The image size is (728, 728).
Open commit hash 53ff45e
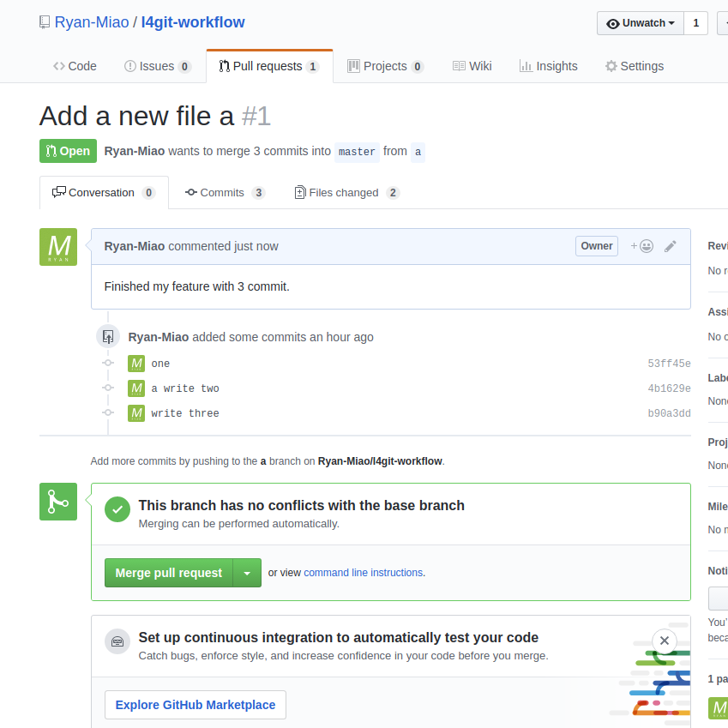669,364
